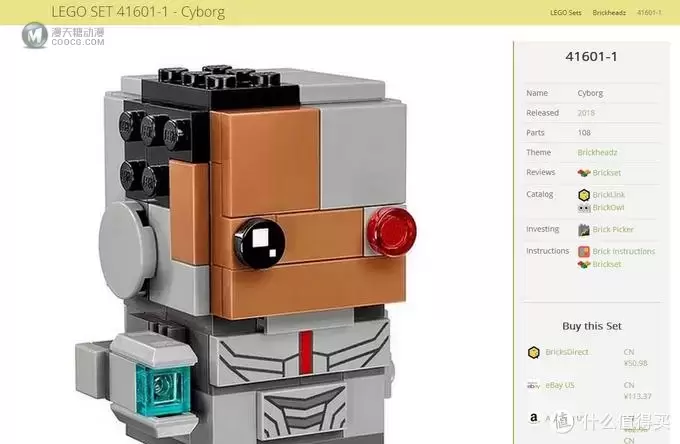Image resolution: width=680 pixels, height=444 pixels.
Task: Open the BrickLink catalog link
Action: click(608, 195)
